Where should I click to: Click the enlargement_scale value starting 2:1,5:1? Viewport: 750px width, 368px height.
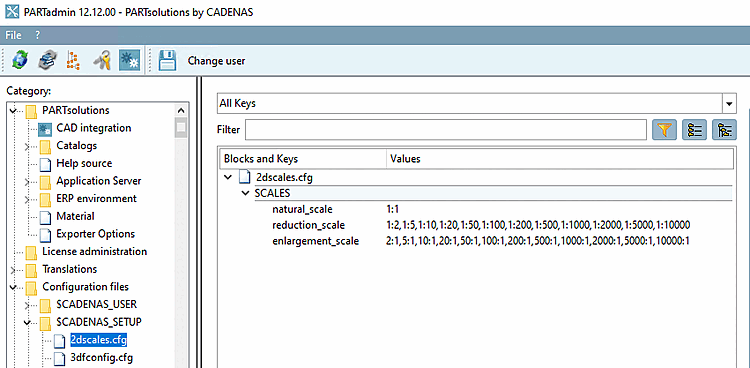(538, 241)
